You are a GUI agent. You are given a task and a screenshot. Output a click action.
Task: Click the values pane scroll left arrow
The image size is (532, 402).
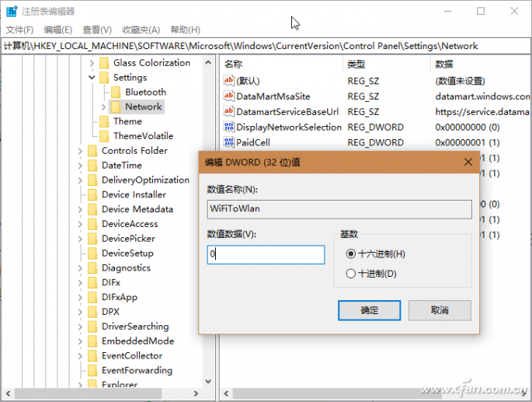[x=226, y=393]
